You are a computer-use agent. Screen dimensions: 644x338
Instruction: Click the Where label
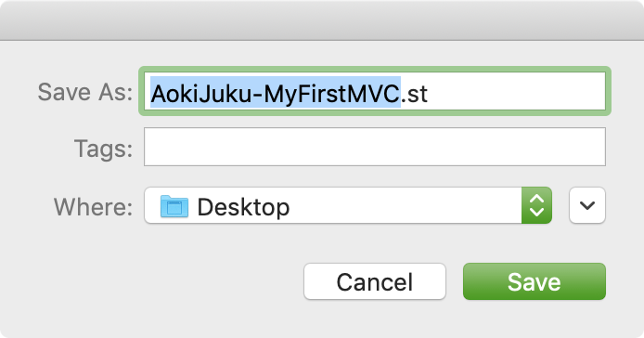[x=93, y=206]
